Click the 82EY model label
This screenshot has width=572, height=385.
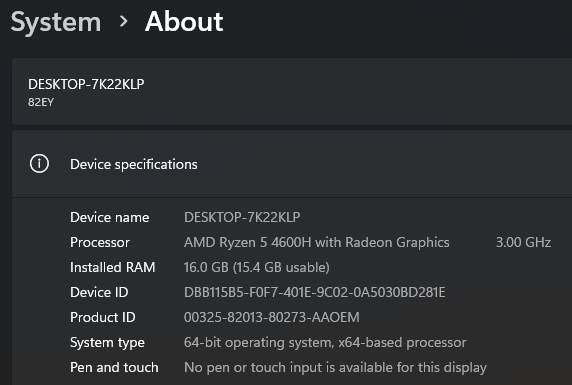pyautogui.click(x=41, y=102)
